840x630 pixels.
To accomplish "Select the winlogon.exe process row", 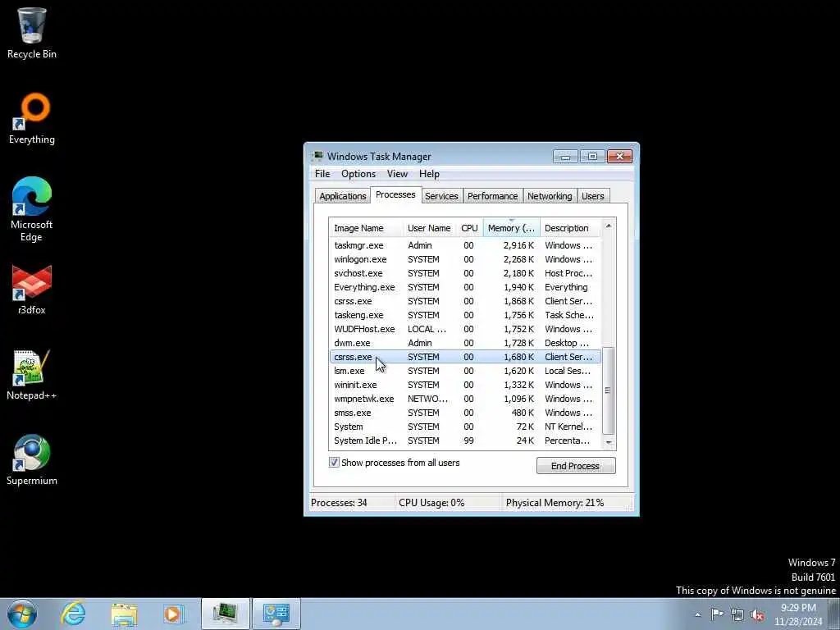I will coord(465,258).
